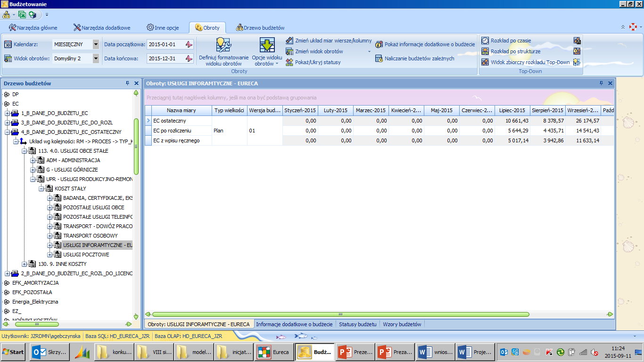644x362 pixels.
Task: Click the Outlook Skrzy... taskbar button
Action: pos(50,352)
